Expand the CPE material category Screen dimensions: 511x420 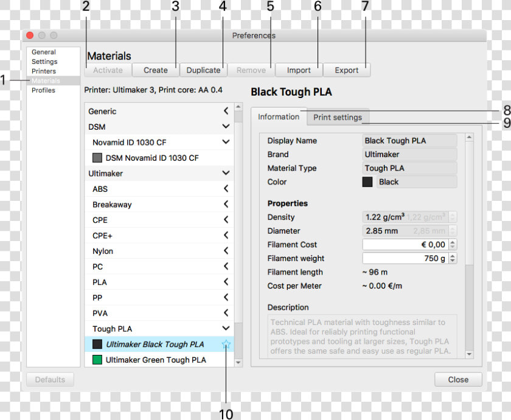(226, 220)
